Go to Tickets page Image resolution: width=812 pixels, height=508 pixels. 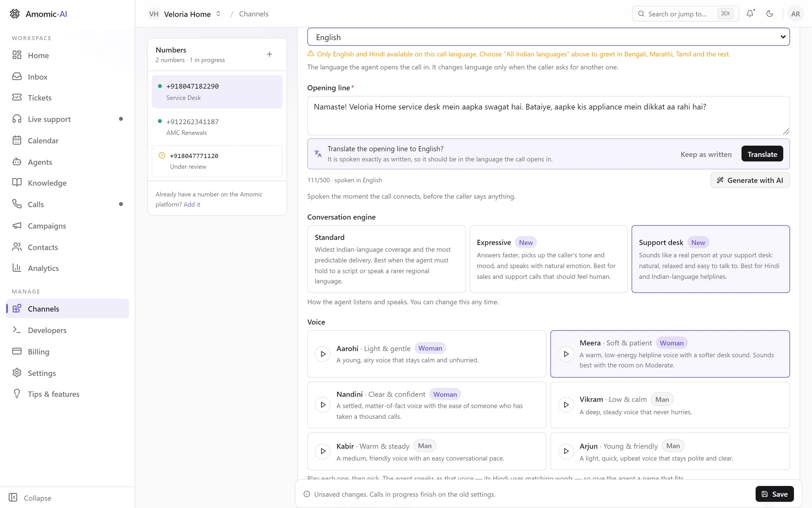(68, 98)
